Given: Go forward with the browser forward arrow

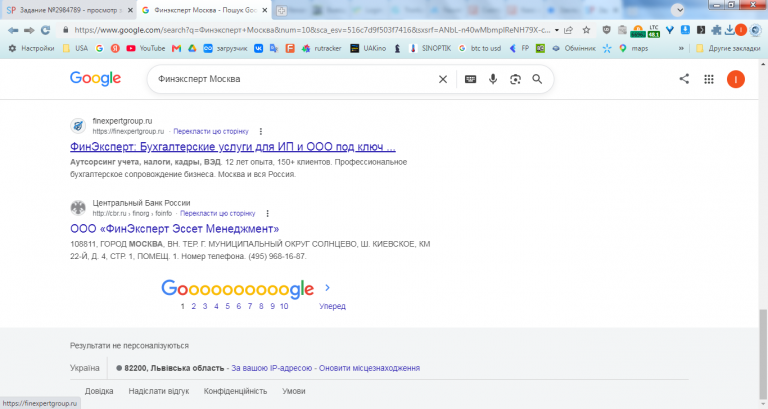Looking at the screenshot, I should pos(29,30).
